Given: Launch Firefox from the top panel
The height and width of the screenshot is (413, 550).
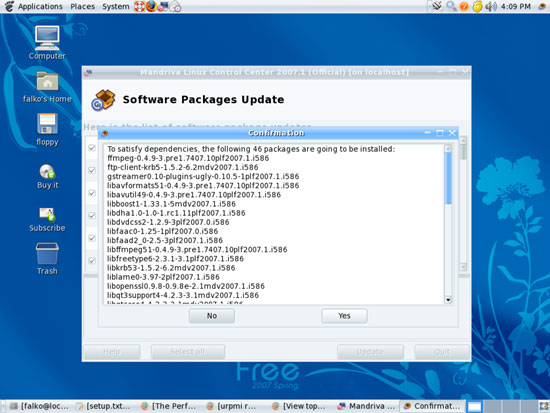Looking at the screenshot, I should tap(151, 6).
